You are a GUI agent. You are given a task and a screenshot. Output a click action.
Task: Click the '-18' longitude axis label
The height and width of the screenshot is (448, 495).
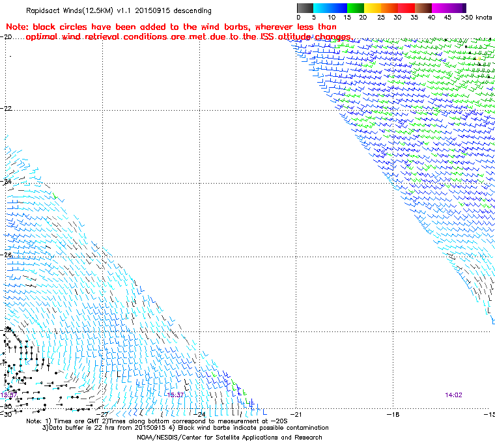click(x=393, y=414)
